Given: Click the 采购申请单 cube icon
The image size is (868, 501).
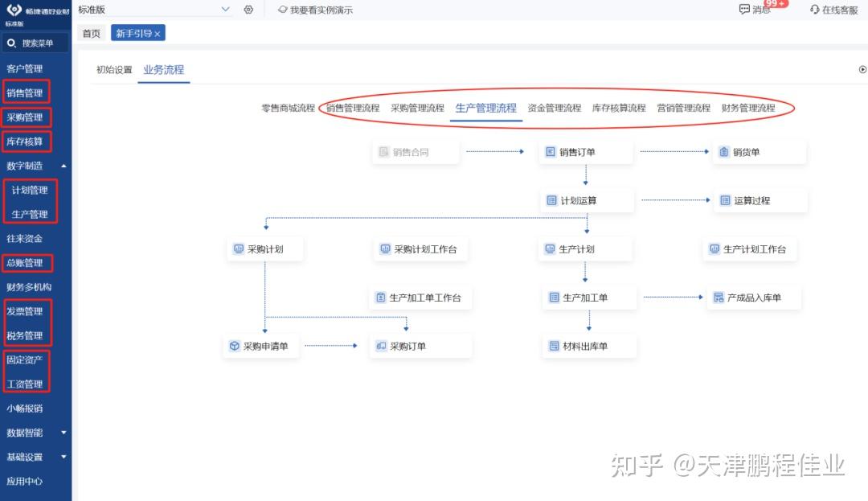Looking at the screenshot, I should coord(234,346).
